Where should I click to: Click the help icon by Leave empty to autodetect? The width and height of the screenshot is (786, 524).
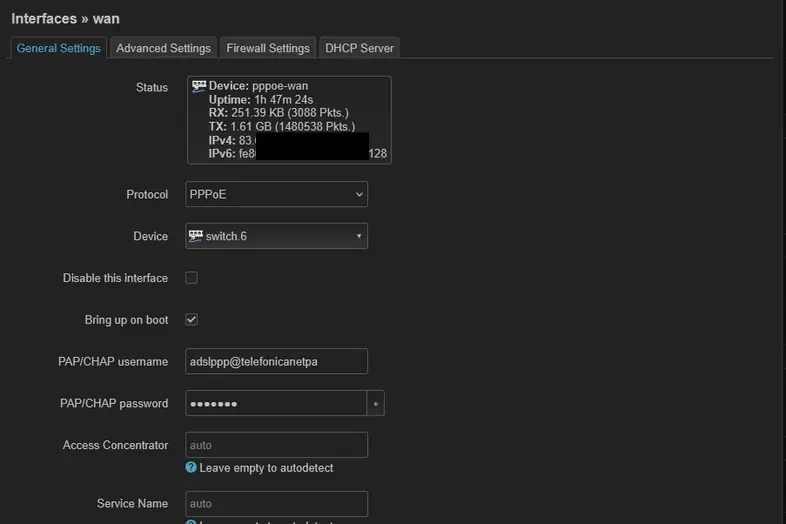click(x=191, y=467)
